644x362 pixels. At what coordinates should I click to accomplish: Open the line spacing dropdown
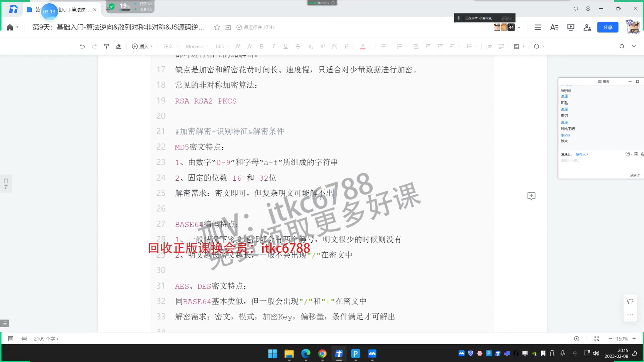471,46
